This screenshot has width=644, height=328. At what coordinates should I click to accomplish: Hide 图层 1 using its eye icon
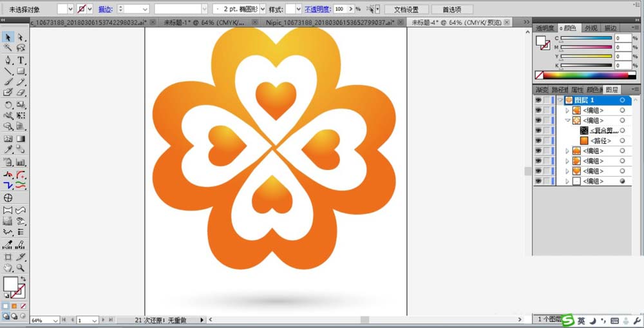(538, 100)
